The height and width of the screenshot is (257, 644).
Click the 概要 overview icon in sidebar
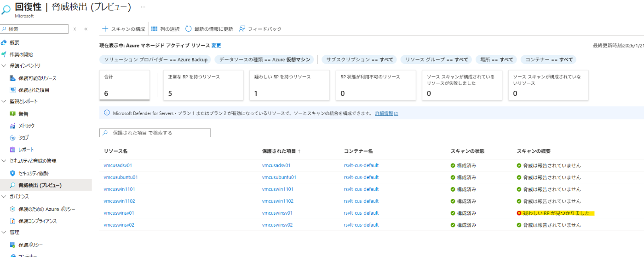click(x=4, y=42)
